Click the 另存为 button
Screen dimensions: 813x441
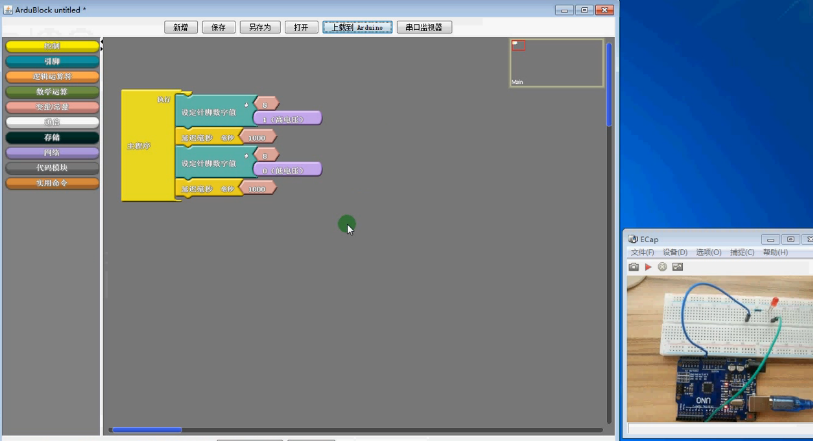(260, 28)
